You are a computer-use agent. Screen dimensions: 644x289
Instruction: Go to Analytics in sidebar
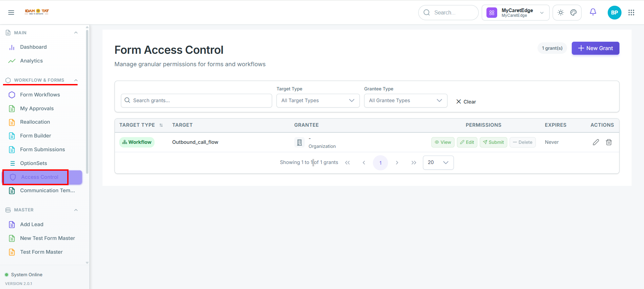32,61
